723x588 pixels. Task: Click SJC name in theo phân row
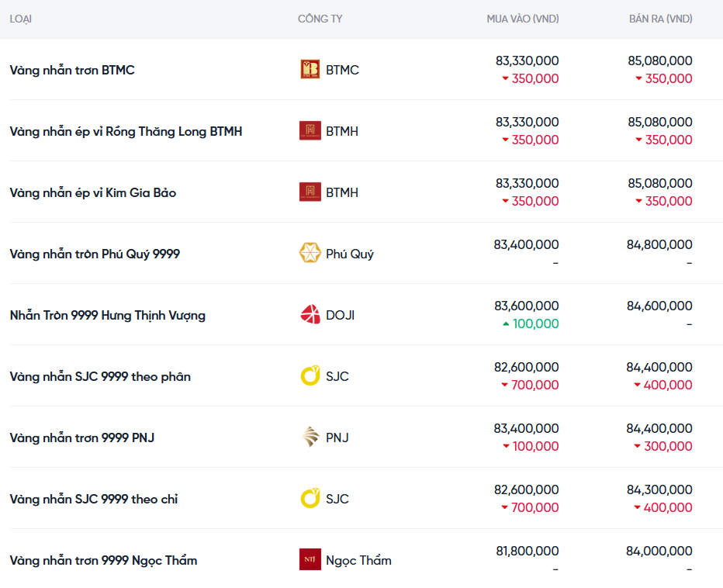337,376
